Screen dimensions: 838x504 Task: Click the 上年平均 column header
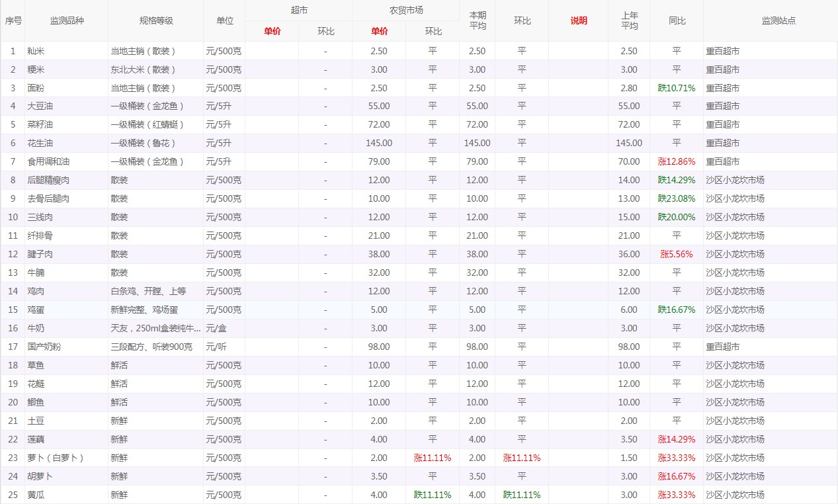pyautogui.click(x=629, y=21)
